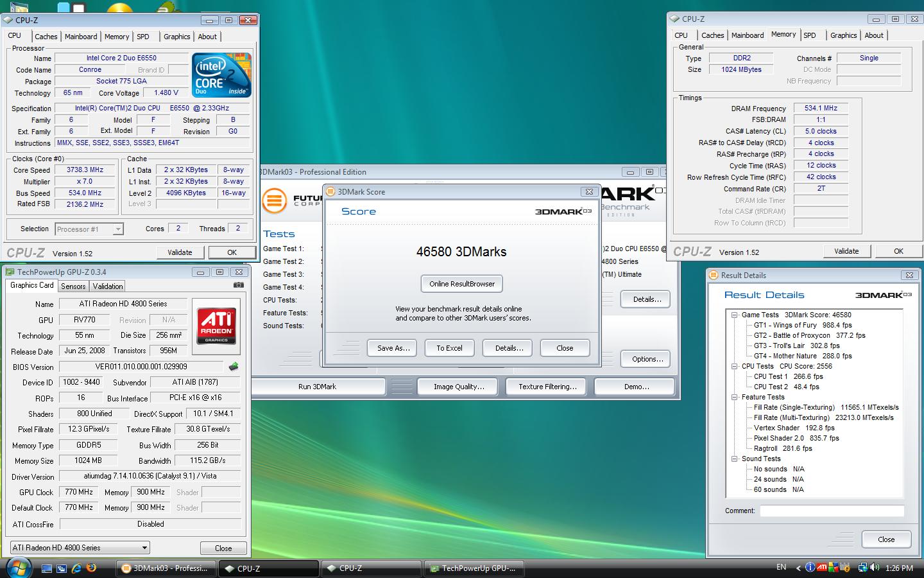Open ATI Catalyst tray icon
This screenshot has height=578, width=924.
tap(822, 568)
